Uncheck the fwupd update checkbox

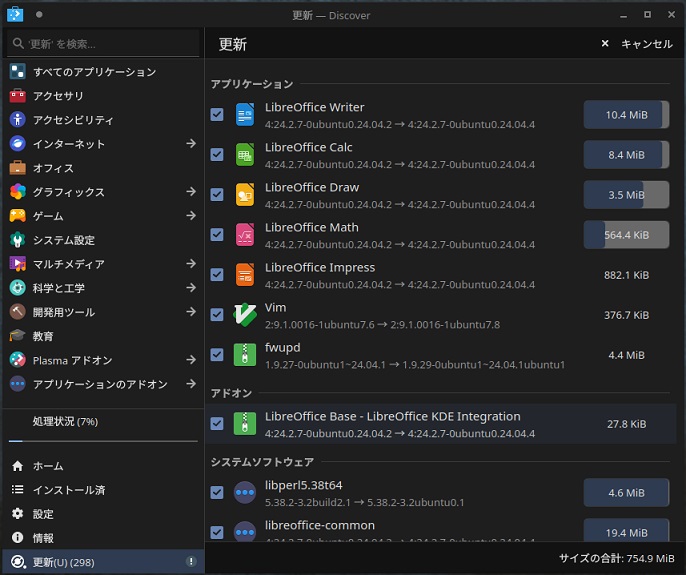click(217, 355)
